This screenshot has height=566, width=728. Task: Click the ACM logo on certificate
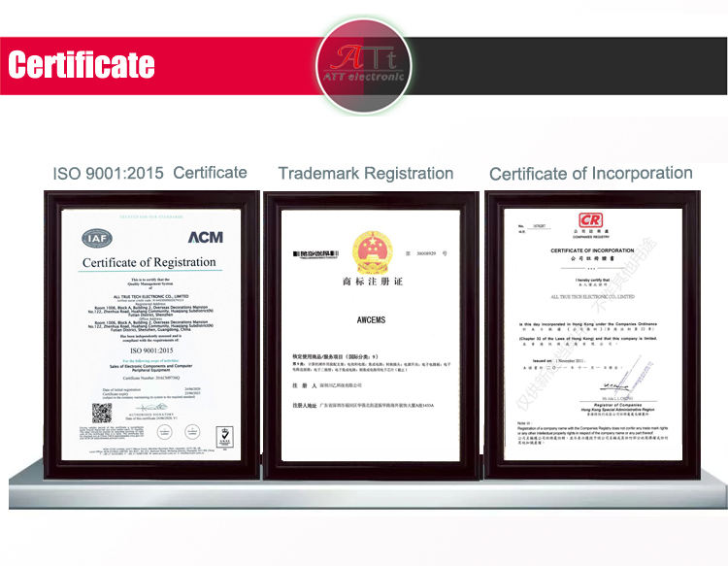point(206,237)
